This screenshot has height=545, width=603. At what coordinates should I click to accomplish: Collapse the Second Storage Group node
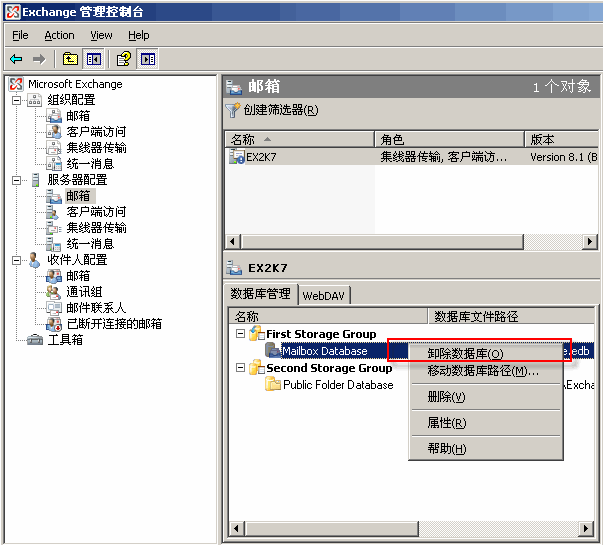(x=240, y=368)
